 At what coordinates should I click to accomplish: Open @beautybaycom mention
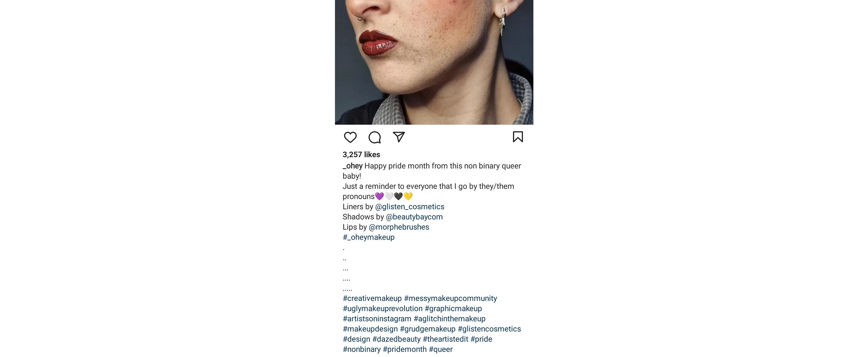pos(414,217)
